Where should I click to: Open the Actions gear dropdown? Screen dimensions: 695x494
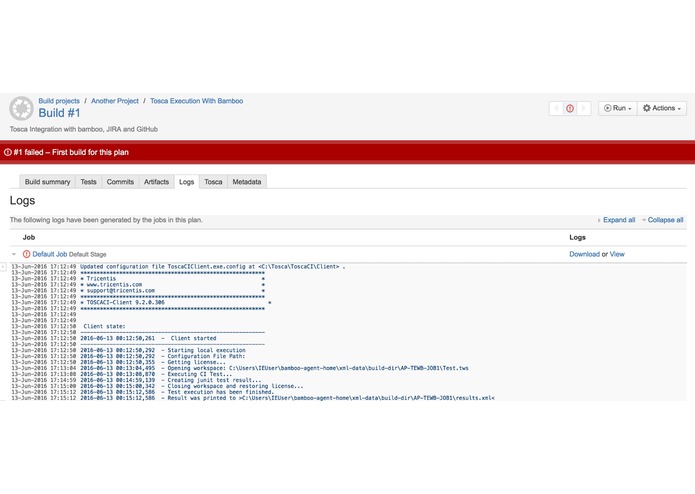click(x=662, y=108)
